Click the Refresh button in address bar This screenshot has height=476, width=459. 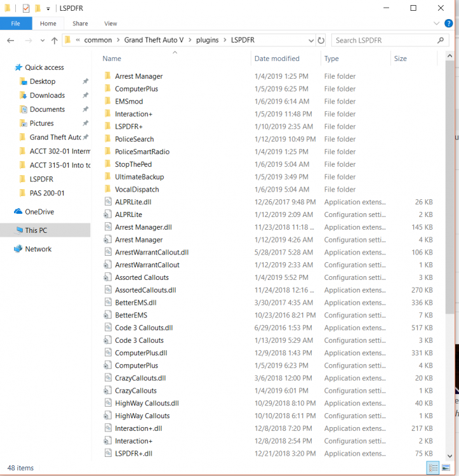321,40
